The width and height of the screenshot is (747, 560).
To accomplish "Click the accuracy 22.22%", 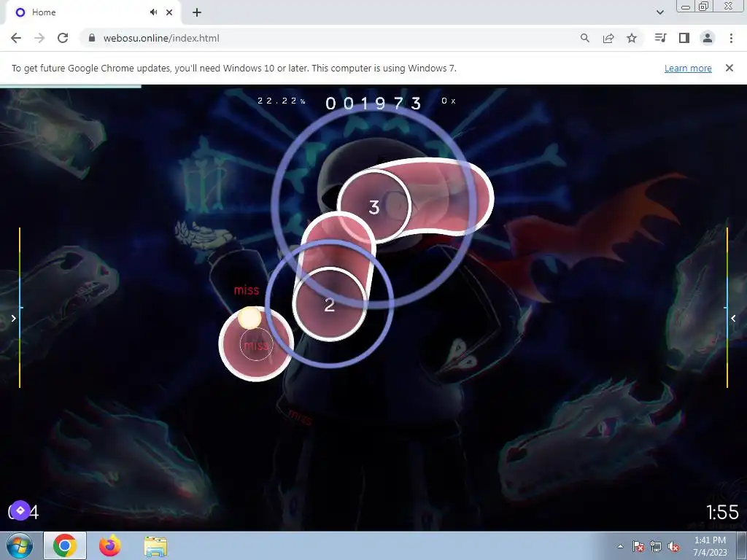I will [282, 101].
